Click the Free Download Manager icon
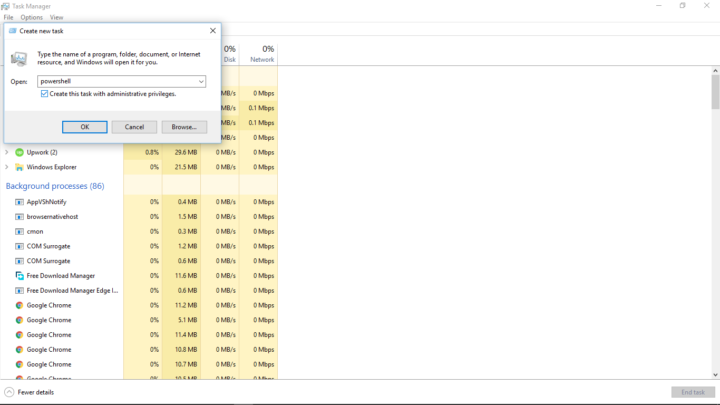Image resolution: width=720 pixels, height=405 pixels. pyautogui.click(x=19, y=276)
